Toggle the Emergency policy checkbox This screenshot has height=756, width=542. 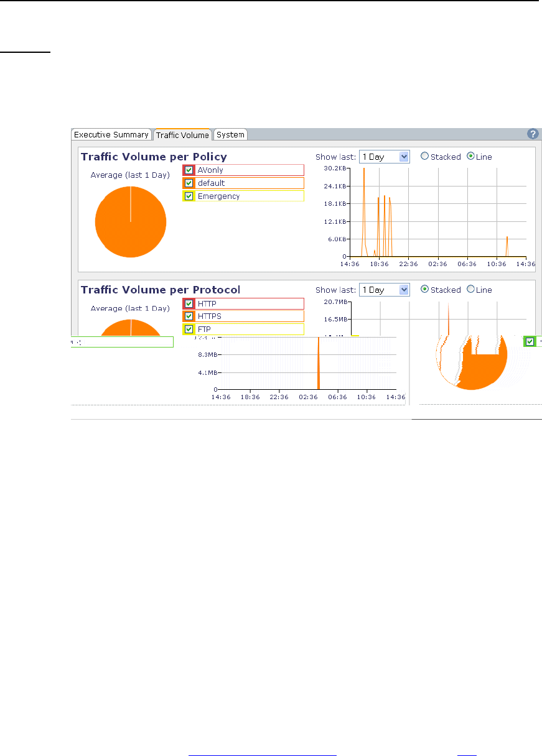(x=189, y=196)
